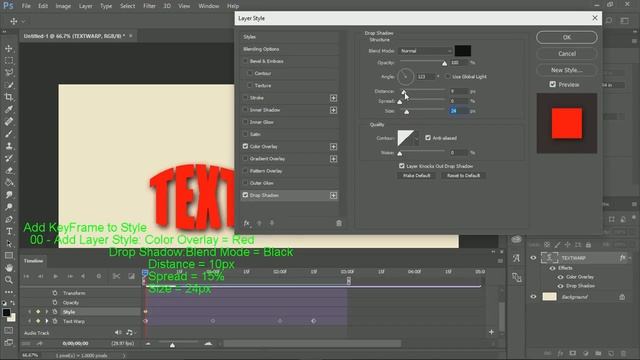The image size is (640, 360).
Task: Mute audio track speaker icon
Action: click(x=118, y=333)
